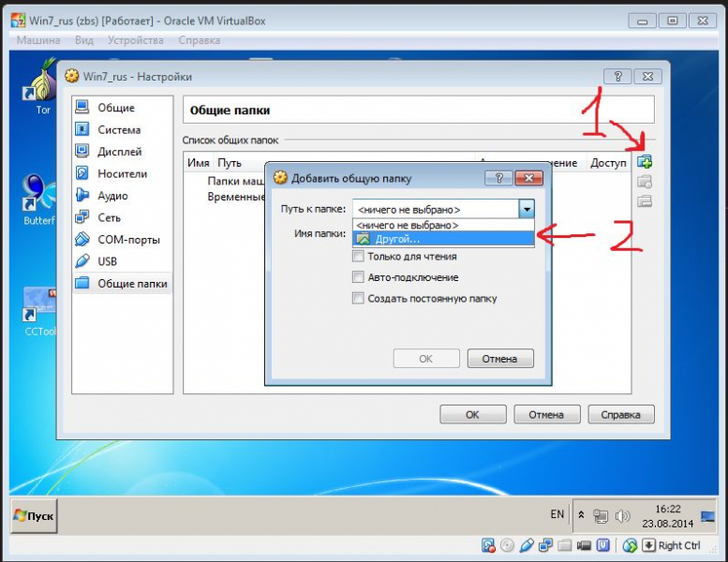The image size is (728, 562).
Task: Open the 'Устройства' menu
Action: (x=135, y=40)
